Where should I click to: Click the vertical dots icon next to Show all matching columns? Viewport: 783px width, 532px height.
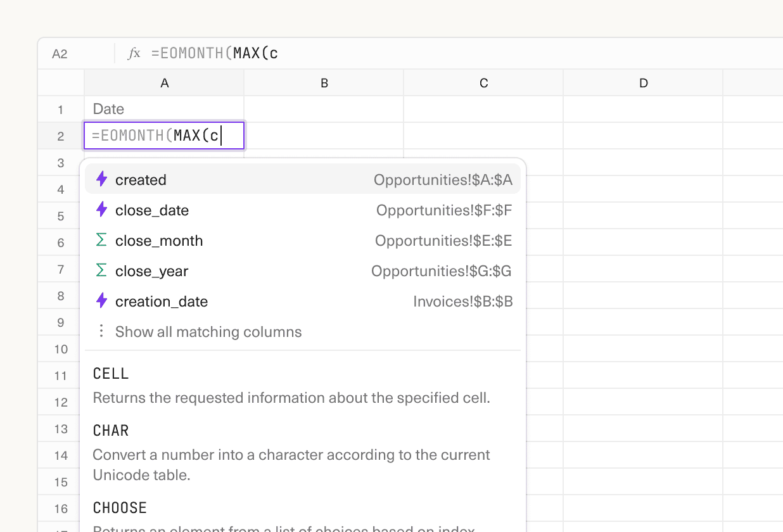[x=101, y=331]
